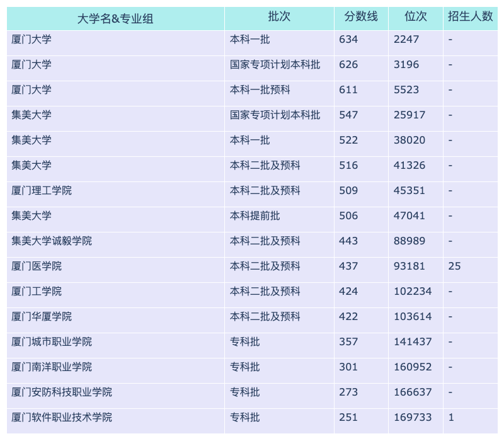Select score 443 cell
This screenshot has height=441, width=504.
(x=348, y=241)
